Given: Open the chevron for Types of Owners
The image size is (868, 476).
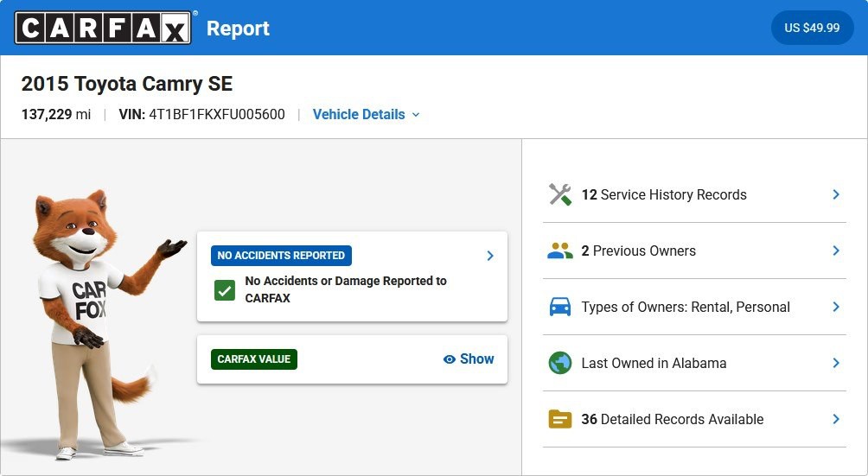Looking at the screenshot, I should 836,307.
